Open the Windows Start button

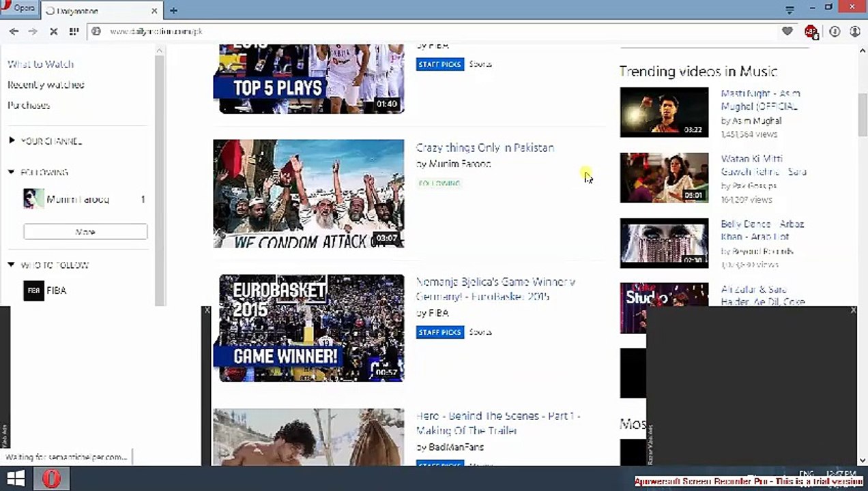point(16,479)
